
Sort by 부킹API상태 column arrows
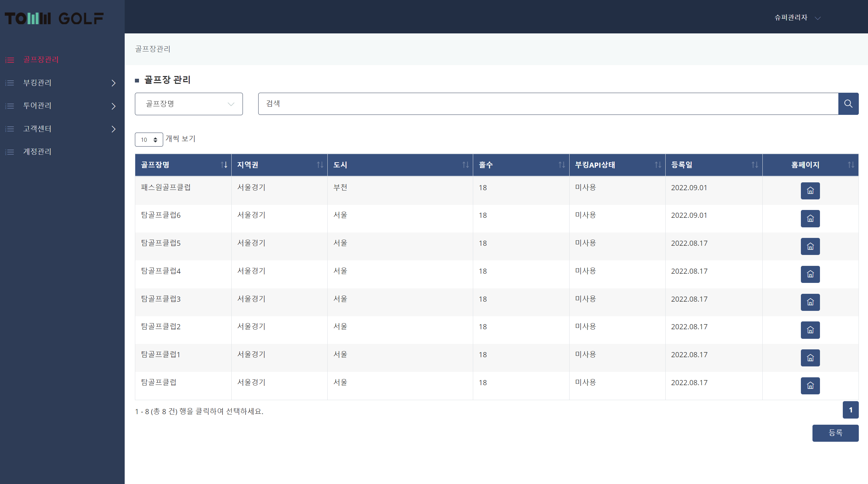pyautogui.click(x=658, y=165)
